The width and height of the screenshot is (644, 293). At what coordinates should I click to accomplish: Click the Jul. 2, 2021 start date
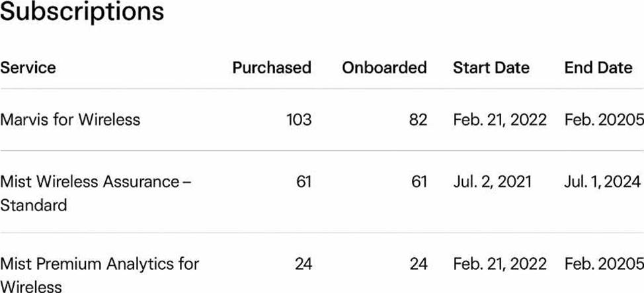tap(492, 181)
